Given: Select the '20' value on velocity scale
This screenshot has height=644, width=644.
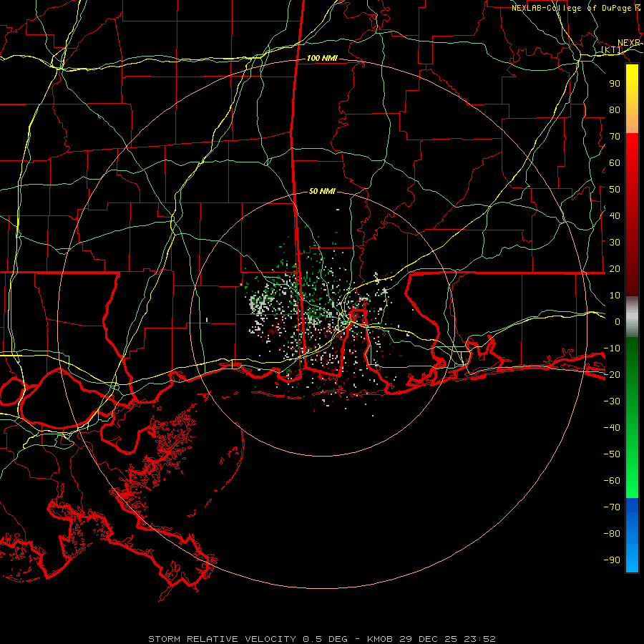Looking at the screenshot, I should pos(615,268).
